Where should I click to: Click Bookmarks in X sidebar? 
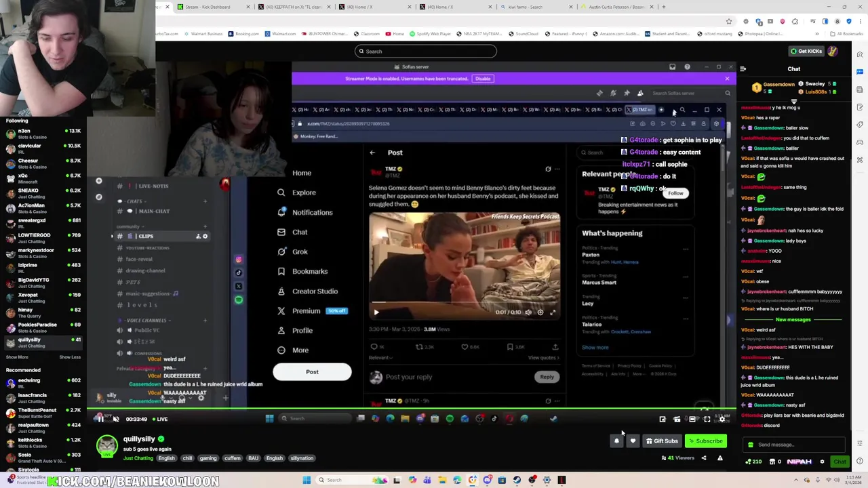[302, 271]
